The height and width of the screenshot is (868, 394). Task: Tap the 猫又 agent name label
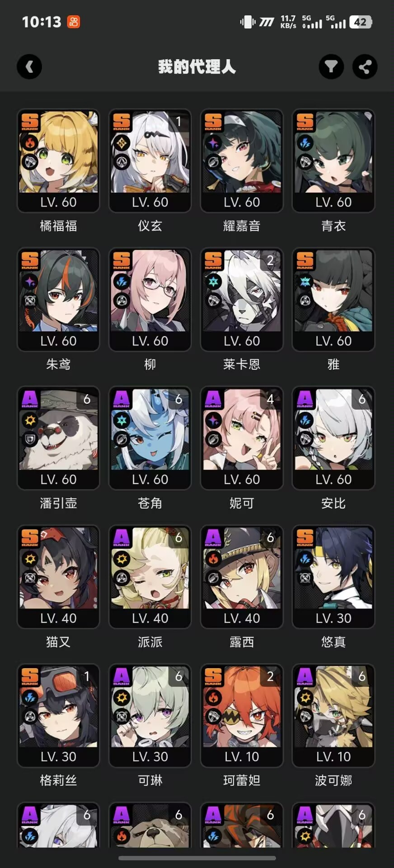coord(58,642)
